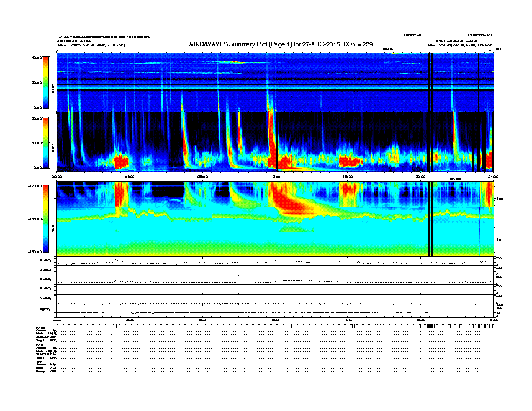Screen dimensions: 532x411
Task: Click 04:00 tick label under RAD1 spectrogram
Action: coord(130,177)
